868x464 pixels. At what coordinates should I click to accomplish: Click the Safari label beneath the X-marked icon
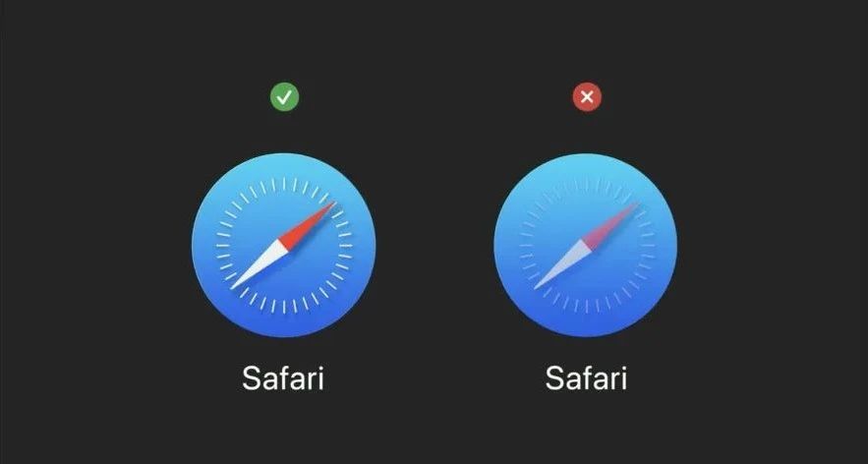coord(586,378)
